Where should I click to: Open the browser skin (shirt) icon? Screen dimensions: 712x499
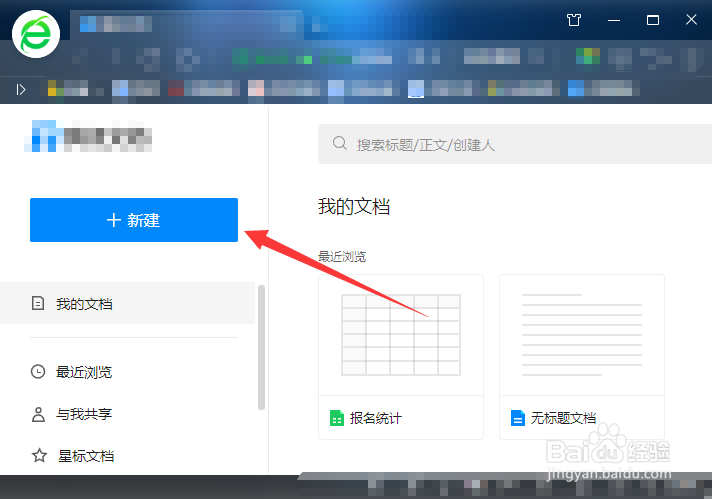(x=574, y=20)
